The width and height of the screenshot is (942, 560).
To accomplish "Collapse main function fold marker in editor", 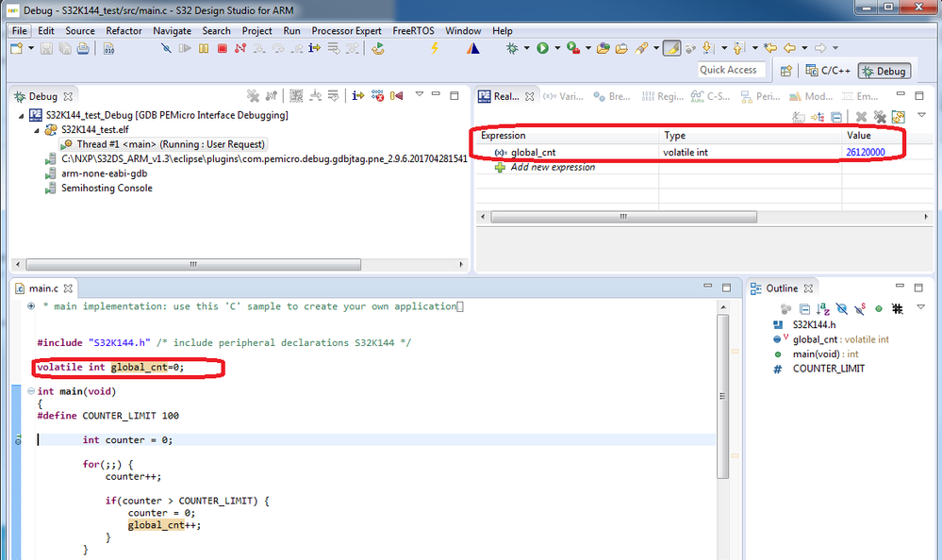I will [30, 391].
